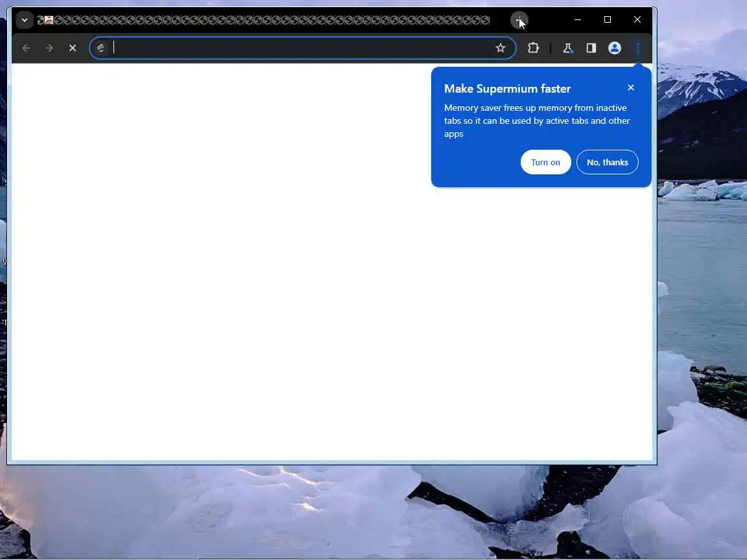Screen dimensions: 747x560
Task: Open the tab search dropdown arrow
Action: [x=24, y=20]
